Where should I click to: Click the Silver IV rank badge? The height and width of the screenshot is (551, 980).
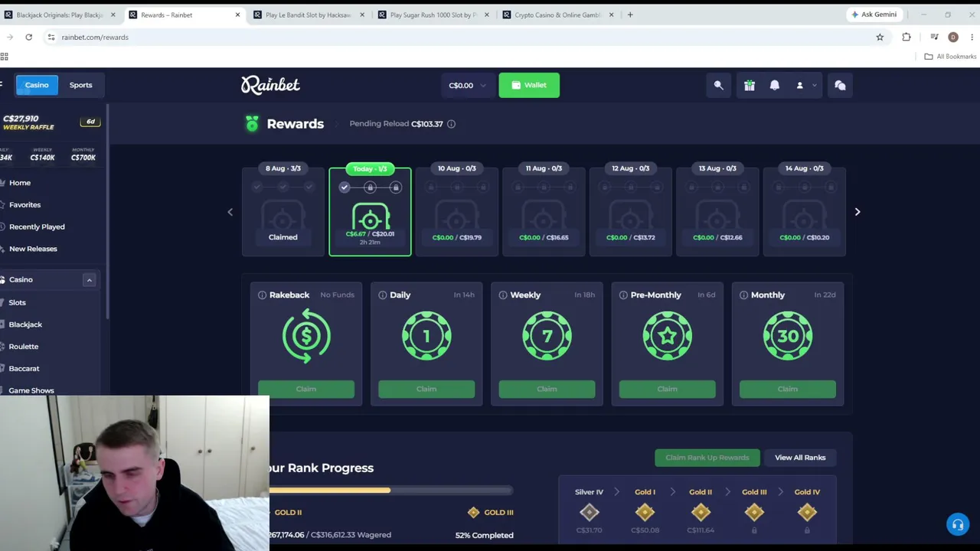pyautogui.click(x=589, y=513)
